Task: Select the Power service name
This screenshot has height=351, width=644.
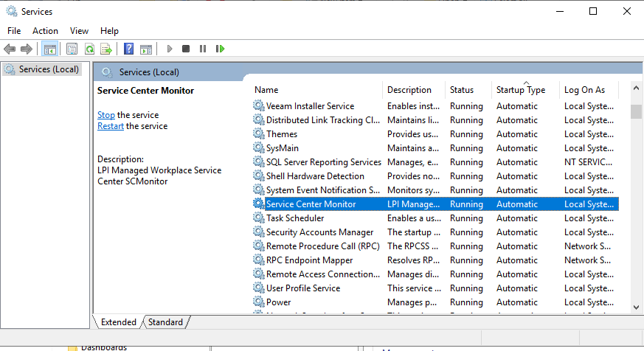Action: 278,302
